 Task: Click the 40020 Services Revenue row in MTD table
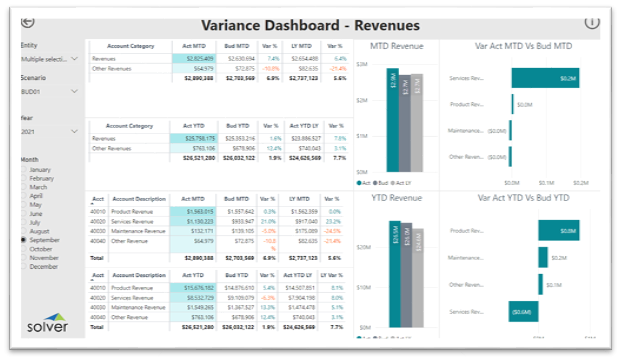(x=216, y=221)
